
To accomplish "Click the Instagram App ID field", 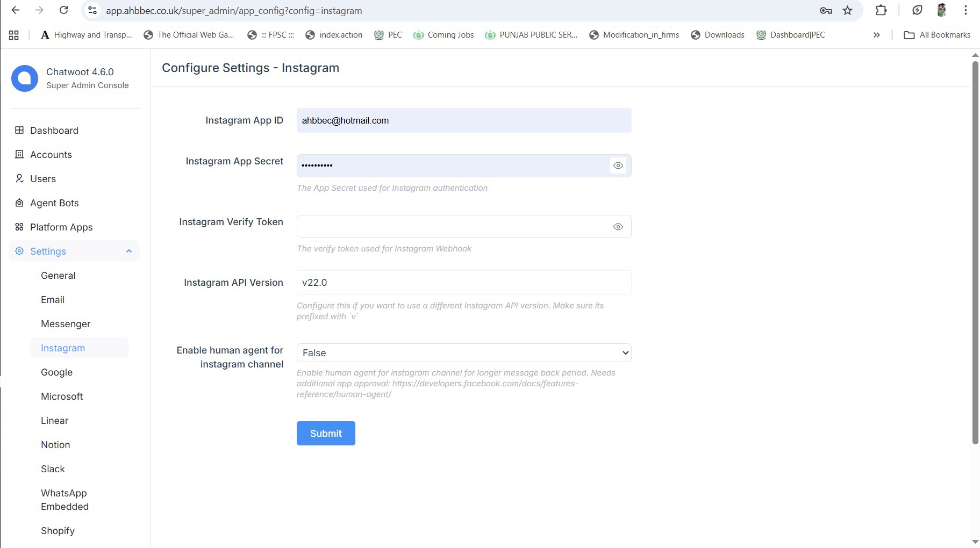I will click(x=463, y=120).
